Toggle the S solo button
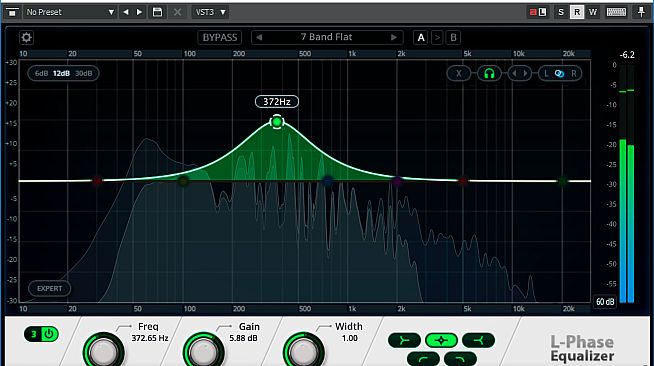Image resolution: width=654 pixels, height=366 pixels. (561, 12)
